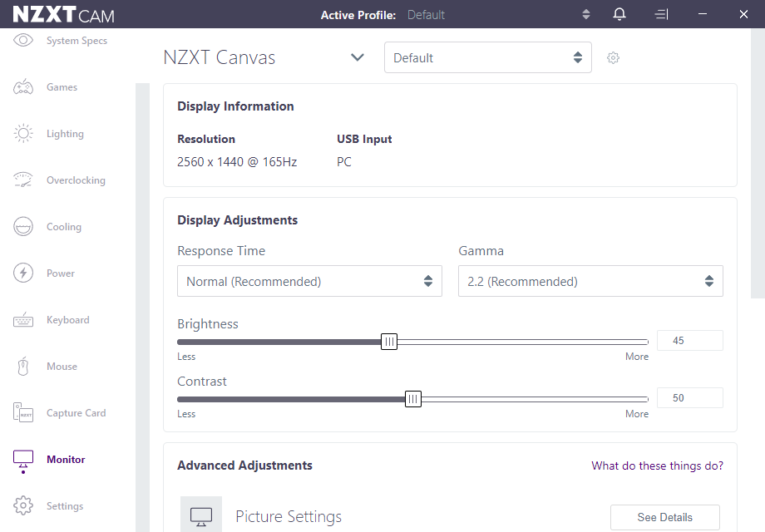Open the Keyboard section icon

23,320
